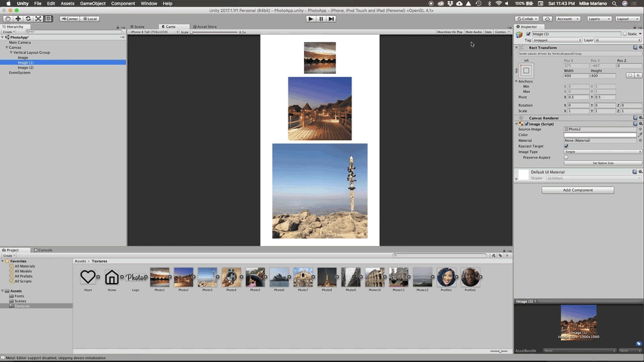
Task: Click the Pause button
Action: pyautogui.click(x=321, y=19)
